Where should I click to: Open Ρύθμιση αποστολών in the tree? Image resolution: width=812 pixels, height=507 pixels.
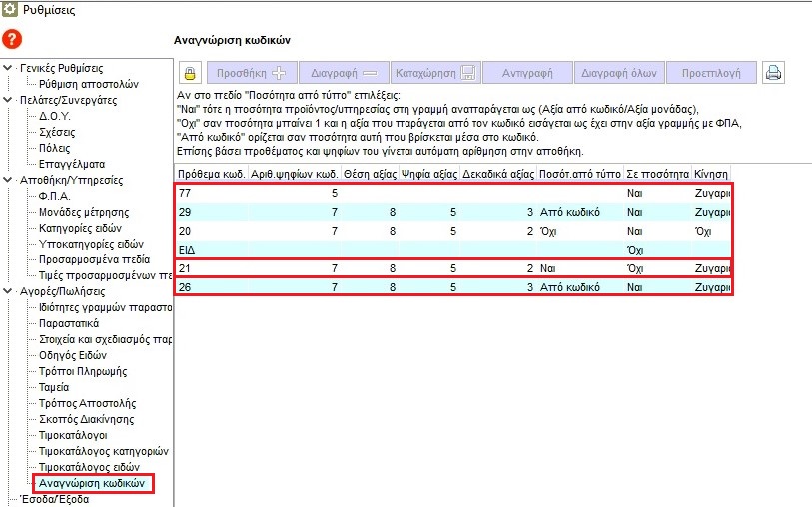pos(89,84)
